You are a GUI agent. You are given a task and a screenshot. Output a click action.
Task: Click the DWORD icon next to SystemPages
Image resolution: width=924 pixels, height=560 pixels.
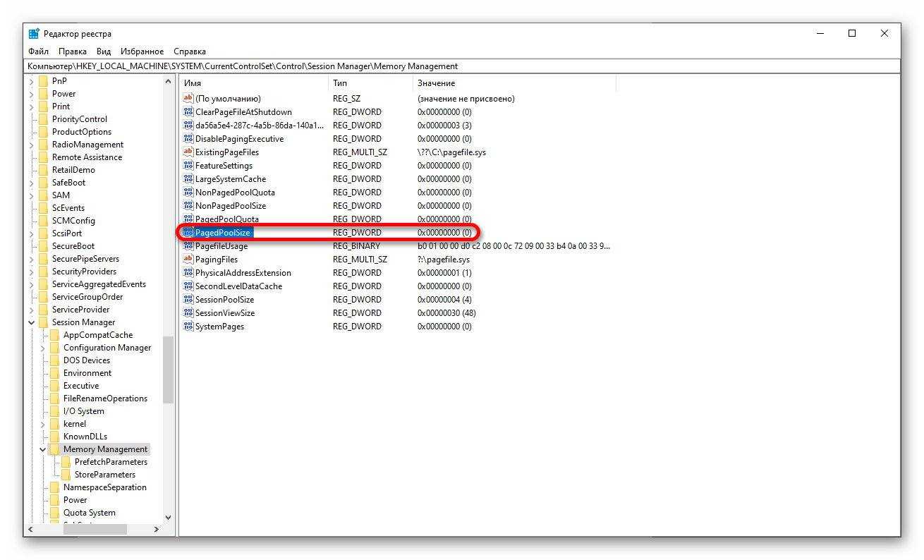tap(188, 327)
